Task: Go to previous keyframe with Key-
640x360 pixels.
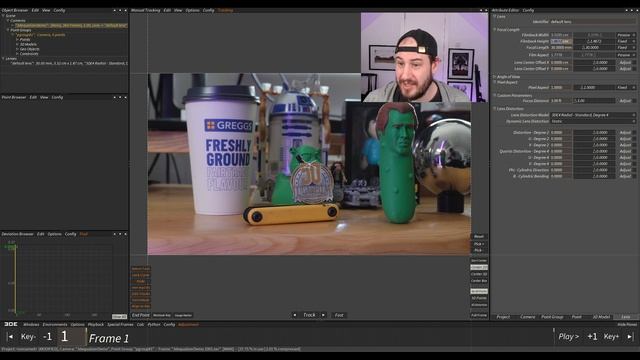Action: pos(28,337)
